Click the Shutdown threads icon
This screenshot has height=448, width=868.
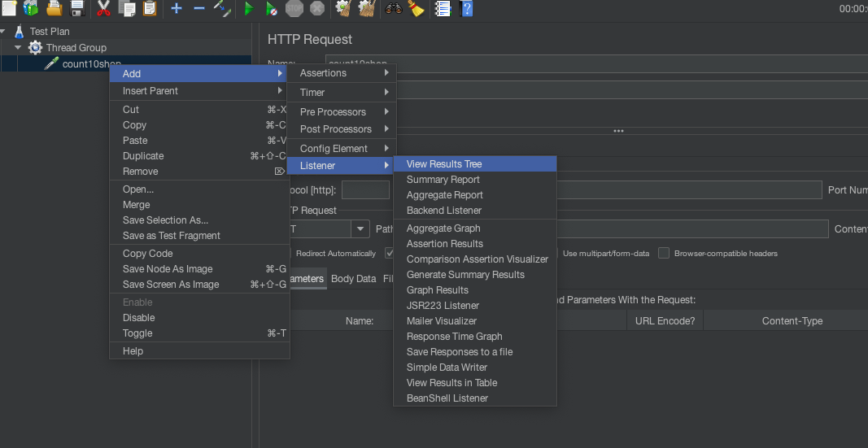click(317, 8)
